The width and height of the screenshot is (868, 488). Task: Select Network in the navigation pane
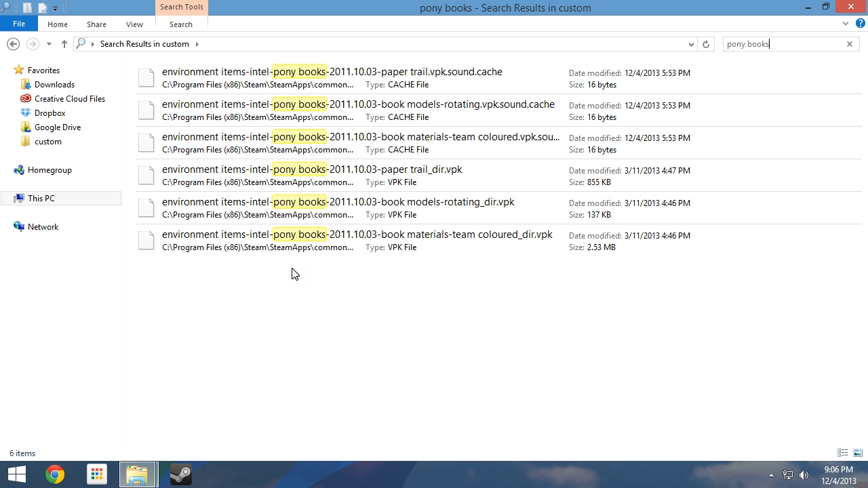(43, 227)
